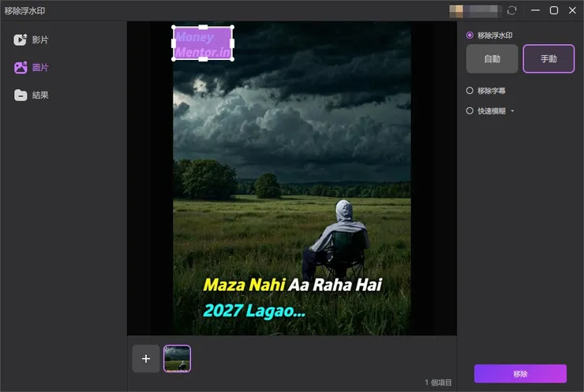Maximize the 移除浮水印 window

pos(554,10)
